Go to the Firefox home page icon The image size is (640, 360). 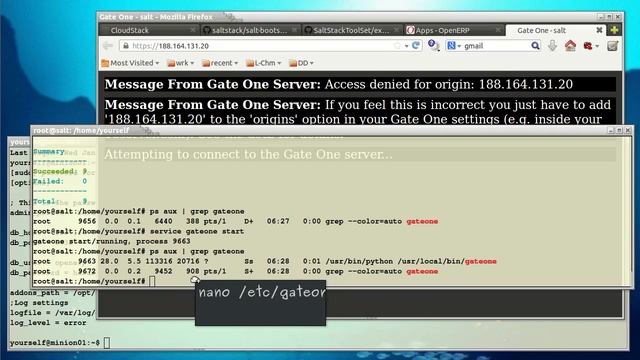click(570, 46)
